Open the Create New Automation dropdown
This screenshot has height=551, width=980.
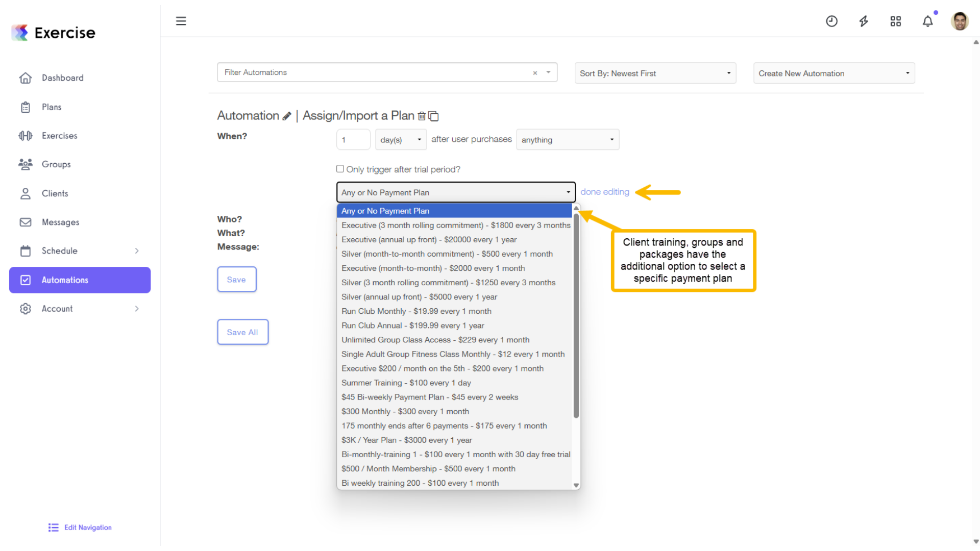(834, 73)
